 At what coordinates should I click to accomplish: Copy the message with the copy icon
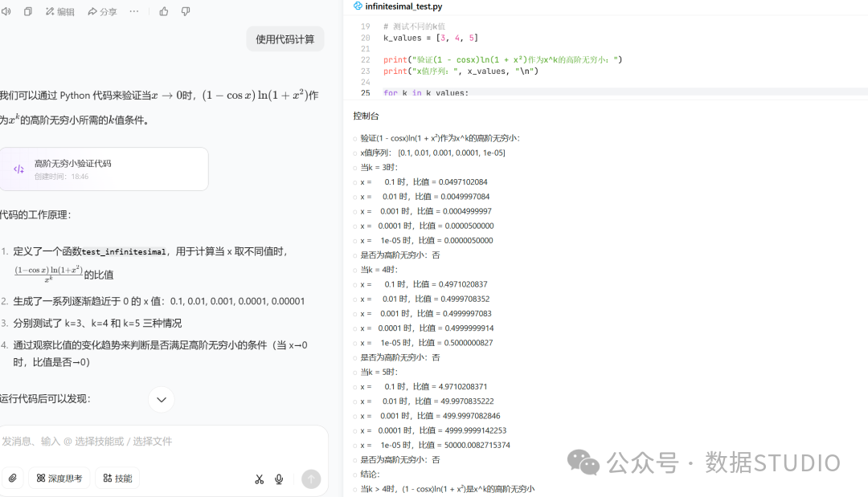(x=27, y=11)
